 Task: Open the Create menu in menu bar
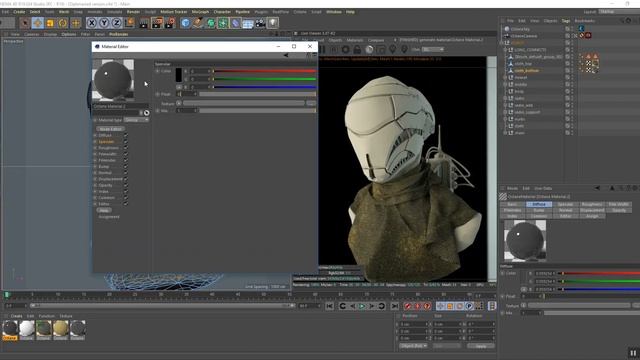(x=19, y=12)
